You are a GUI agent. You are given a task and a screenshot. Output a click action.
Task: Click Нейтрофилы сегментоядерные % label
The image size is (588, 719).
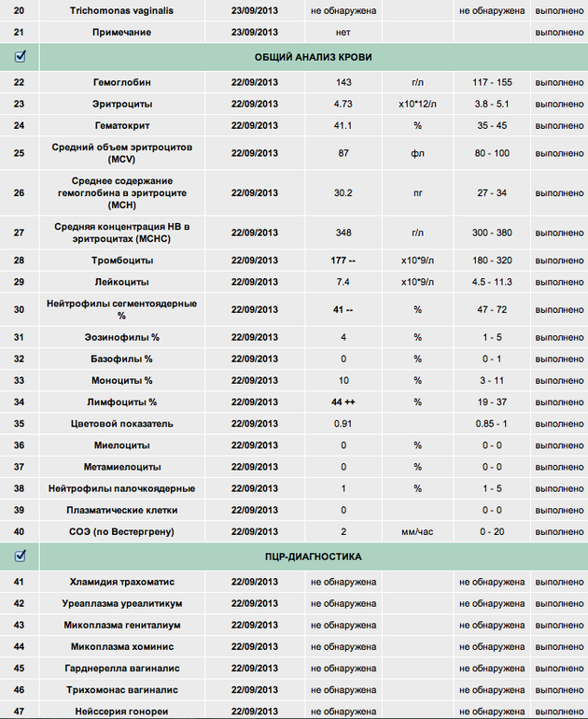click(x=122, y=309)
